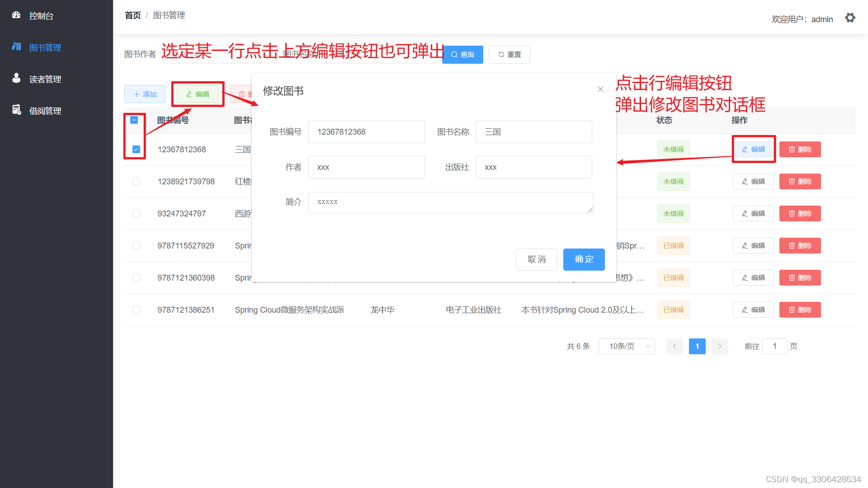Click 已借阅 status tag in row 9787121386251
Image resolution: width=868 pixels, height=488 pixels.
click(x=674, y=310)
